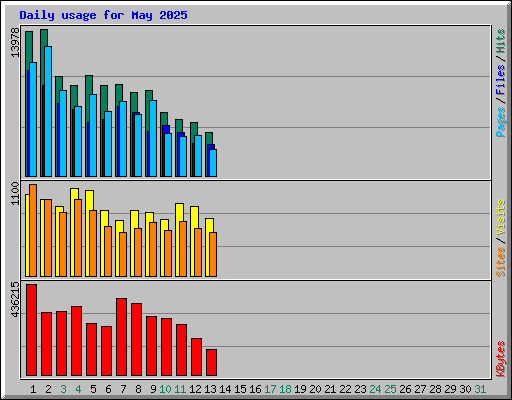Viewport: 512px width, 400px height.
Task: Click the cyan Pages bar for day 9
Action: pos(153,138)
